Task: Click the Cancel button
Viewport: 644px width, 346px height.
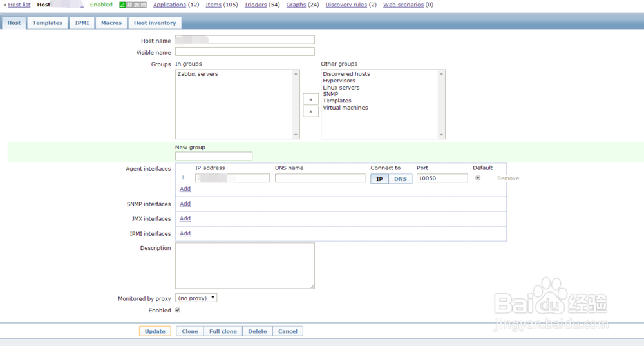Action: tap(287, 331)
